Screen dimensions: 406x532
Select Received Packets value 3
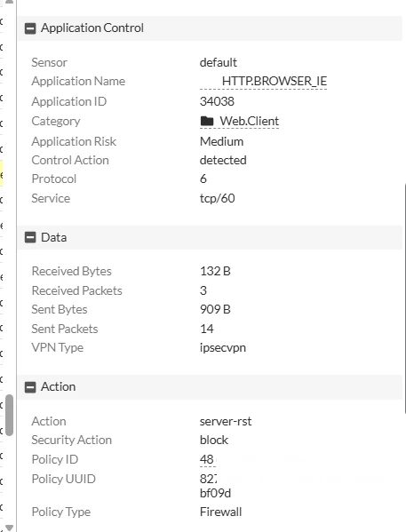(203, 290)
